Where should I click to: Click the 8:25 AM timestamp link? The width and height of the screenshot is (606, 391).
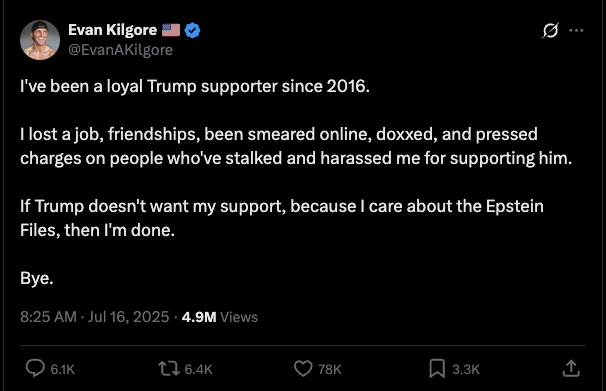48,317
